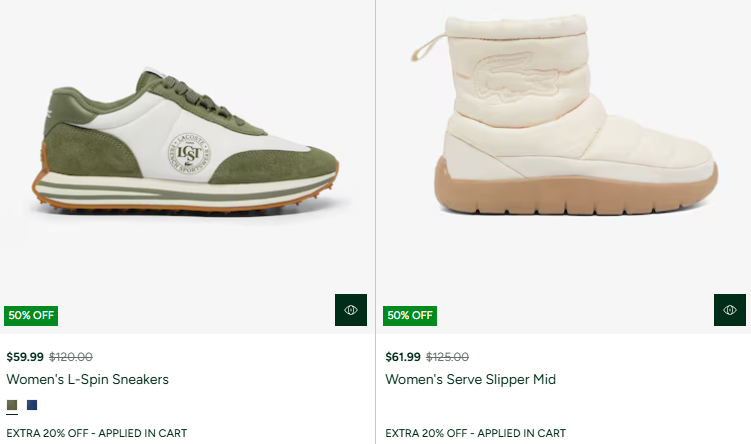
Task: Click the $61.99 sale price
Action: pyautogui.click(x=404, y=357)
